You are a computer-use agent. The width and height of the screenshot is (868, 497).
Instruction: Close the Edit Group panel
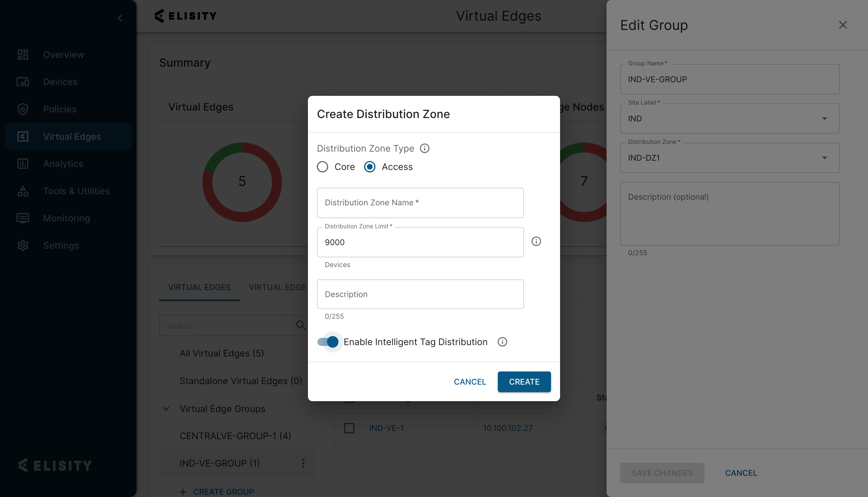point(843,25)
